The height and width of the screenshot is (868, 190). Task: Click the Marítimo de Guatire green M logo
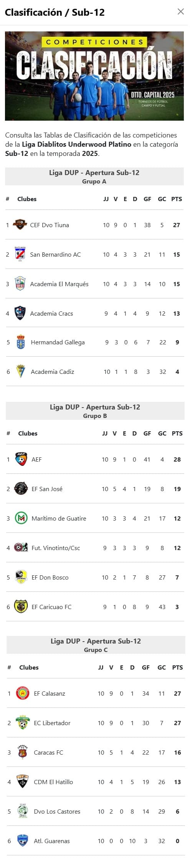(x=21, y=518)
